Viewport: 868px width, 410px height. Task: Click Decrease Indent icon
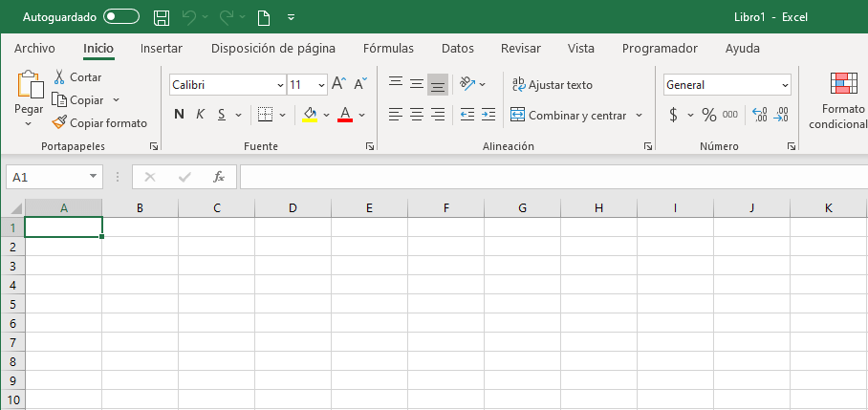(467, 115)
